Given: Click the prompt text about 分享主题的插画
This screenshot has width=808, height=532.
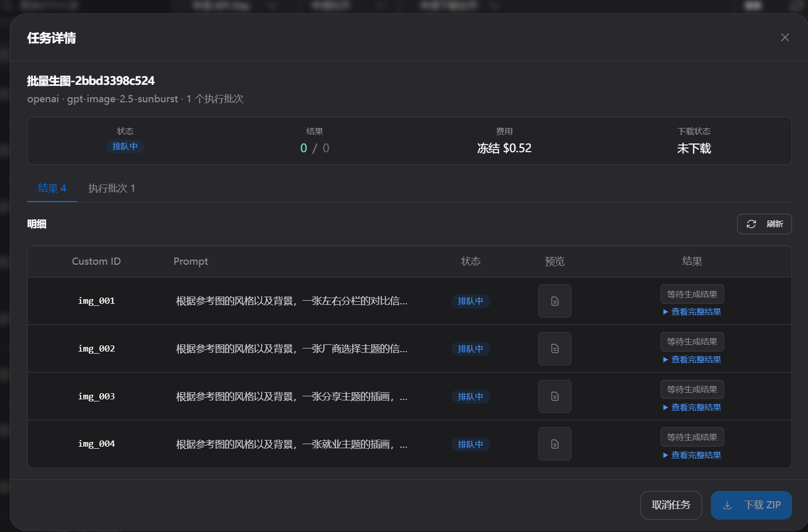Looking at the screenshot, I should pos(292,397).
